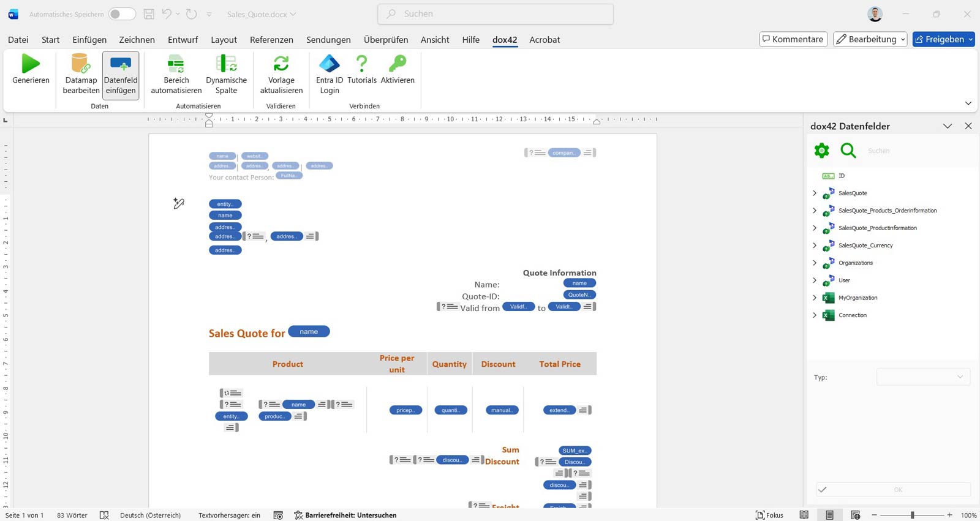Image resolution: width=980 pixels, height=521 pixels.
Task: Switch to Start tab
Action: (51, 40)
